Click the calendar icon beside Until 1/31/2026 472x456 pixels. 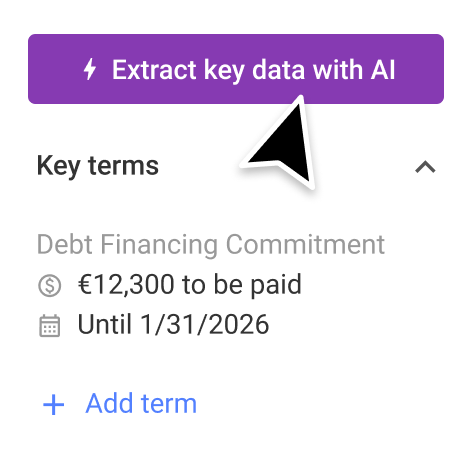click(x=50, y=326)
